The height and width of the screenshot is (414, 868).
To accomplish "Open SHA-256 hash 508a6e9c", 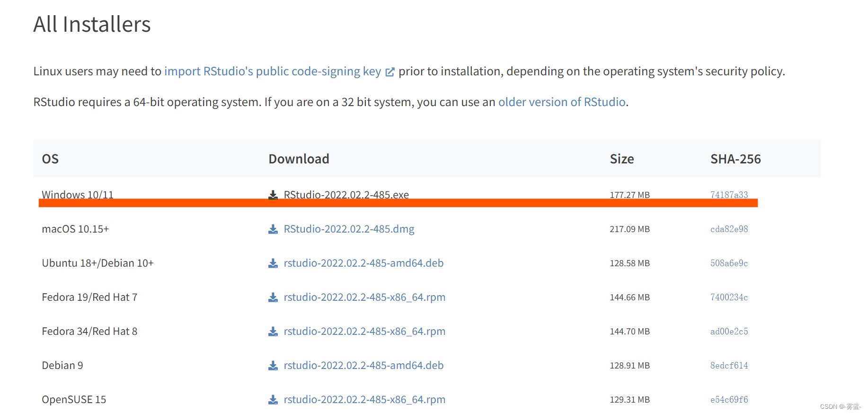I will [x=729, y=263].
